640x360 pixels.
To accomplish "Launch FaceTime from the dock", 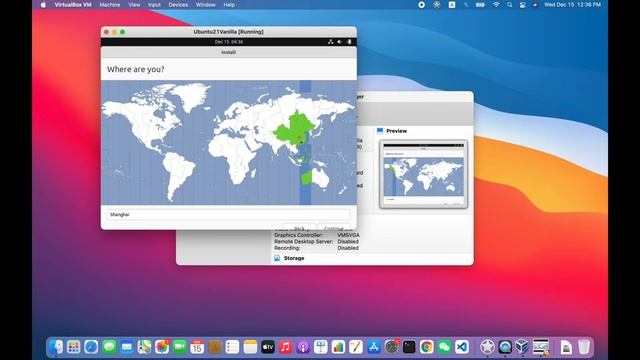I will coord(180,347).
